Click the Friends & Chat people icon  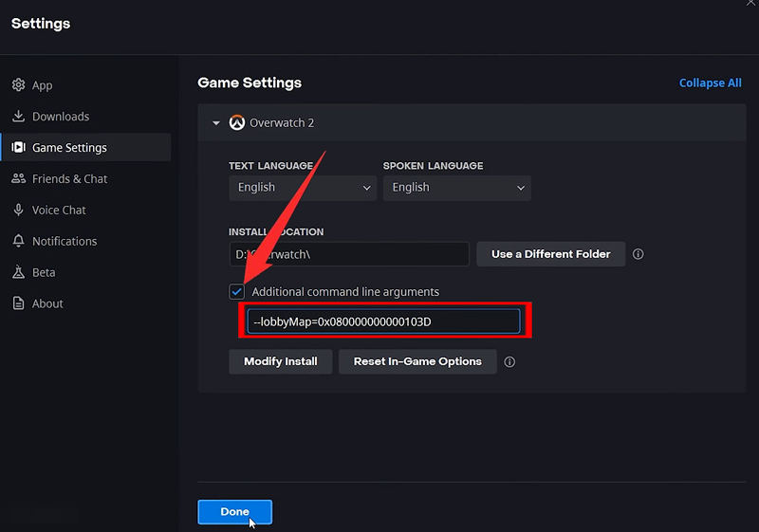[x=18, y=178]
